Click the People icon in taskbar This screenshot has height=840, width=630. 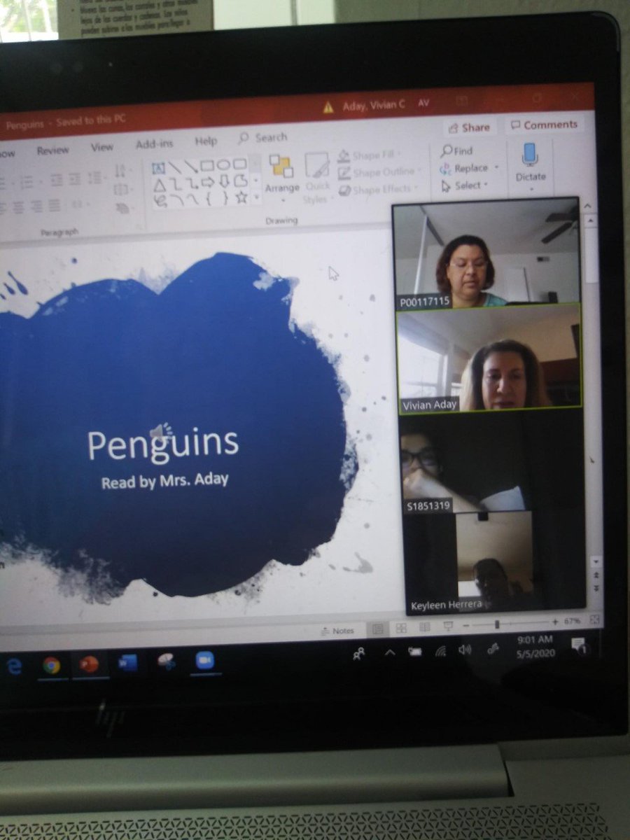[x=359, y=654]
